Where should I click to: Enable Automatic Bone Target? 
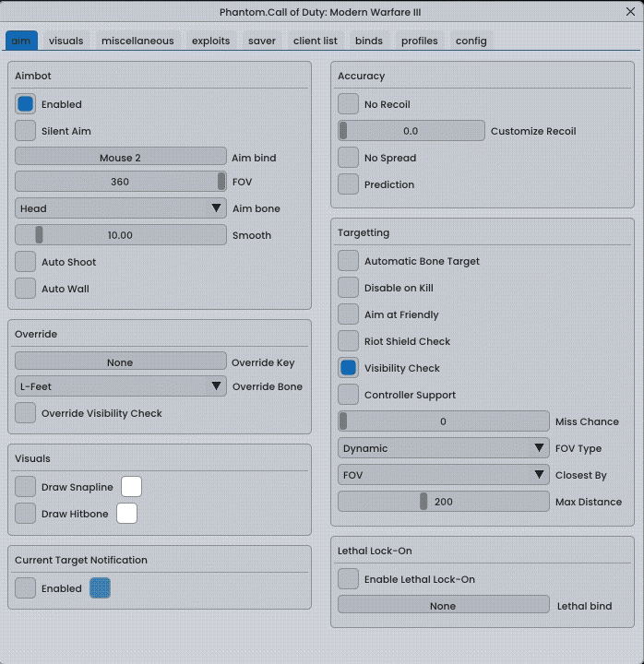(x=348, y=261)
